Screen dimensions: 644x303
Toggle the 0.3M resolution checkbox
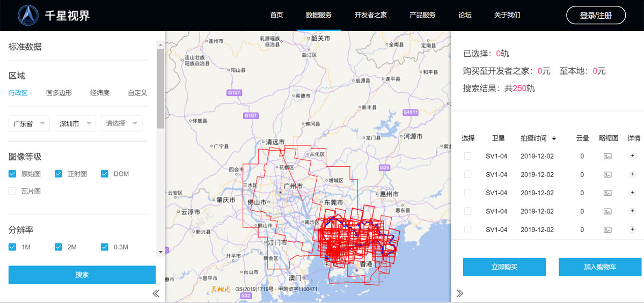(x=105, y=247)
